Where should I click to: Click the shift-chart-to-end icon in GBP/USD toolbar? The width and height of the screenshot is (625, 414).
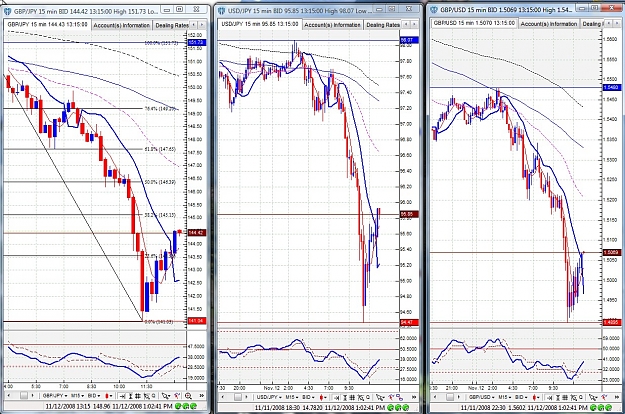point(549,397)
